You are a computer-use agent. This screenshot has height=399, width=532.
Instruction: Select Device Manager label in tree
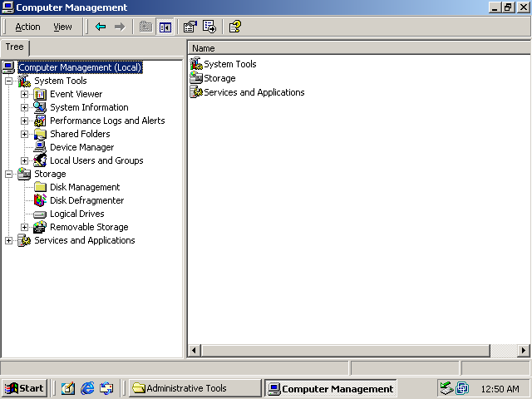pos(81,147)
